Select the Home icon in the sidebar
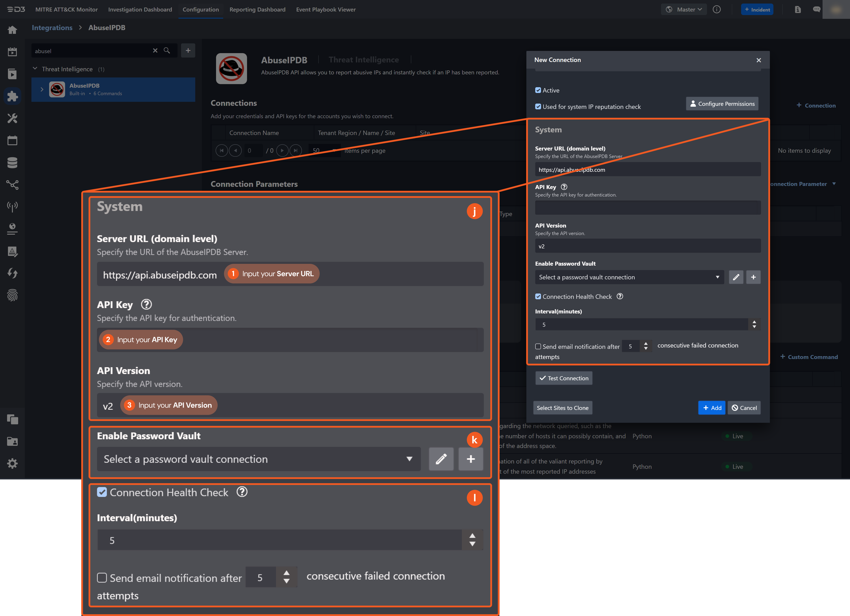This screenshot has height=616, width=850. (12, 30)
